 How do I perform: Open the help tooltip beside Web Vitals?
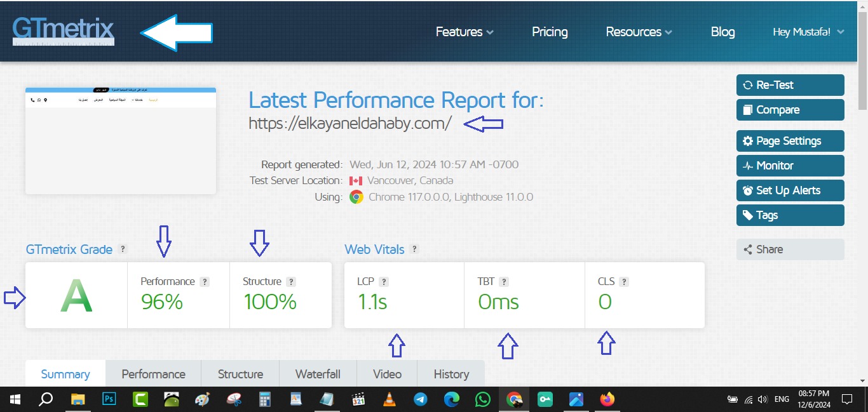click(414, 249)
